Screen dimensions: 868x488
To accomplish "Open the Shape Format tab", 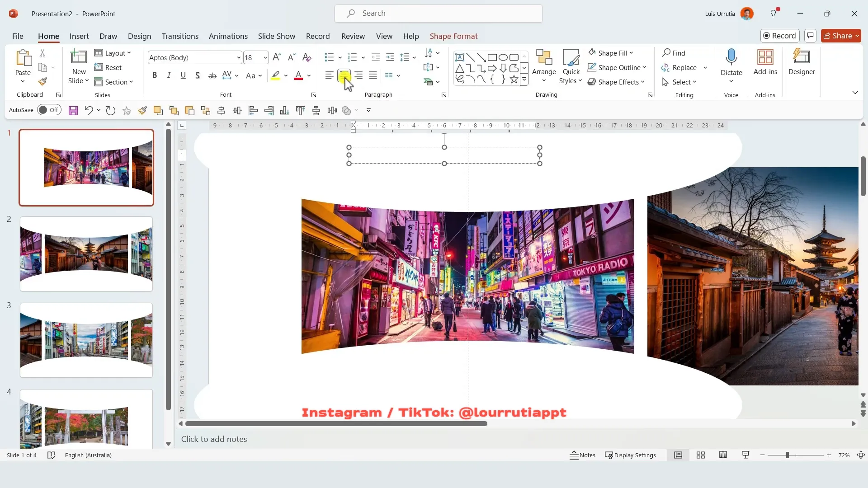I will coord(453,36).
